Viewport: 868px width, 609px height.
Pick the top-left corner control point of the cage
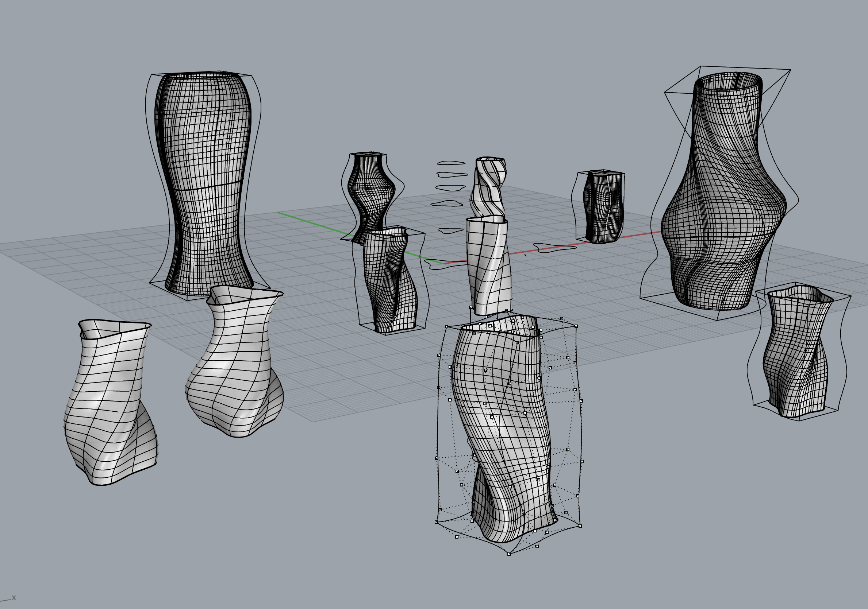click(x=446, y=326)
